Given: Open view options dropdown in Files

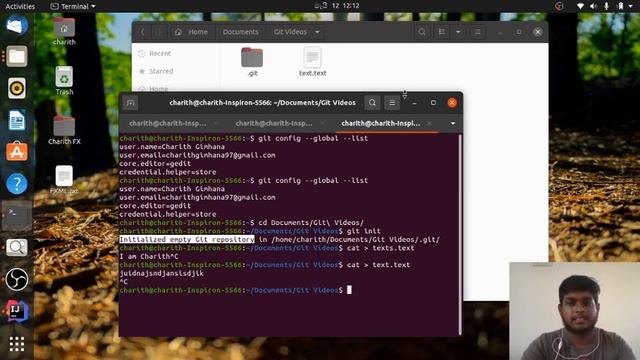Looking at the screenshot, I should [x=458, y=32].
